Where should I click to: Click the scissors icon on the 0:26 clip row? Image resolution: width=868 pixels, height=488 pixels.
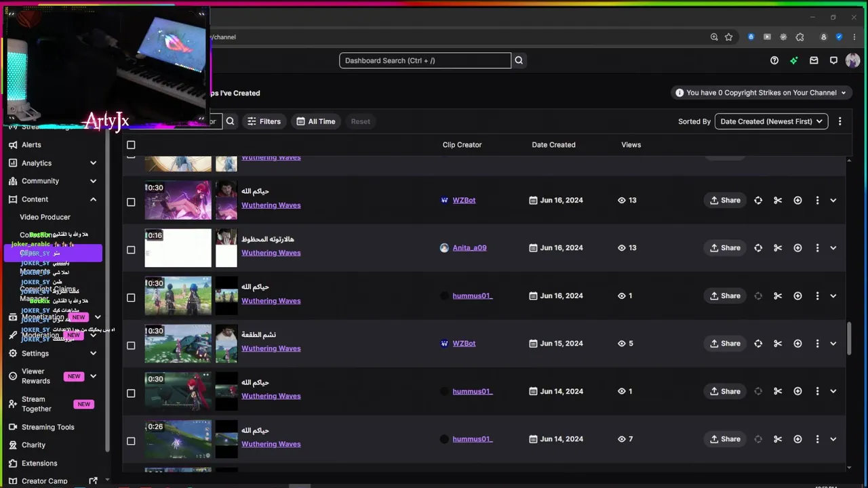click(778, 439)
